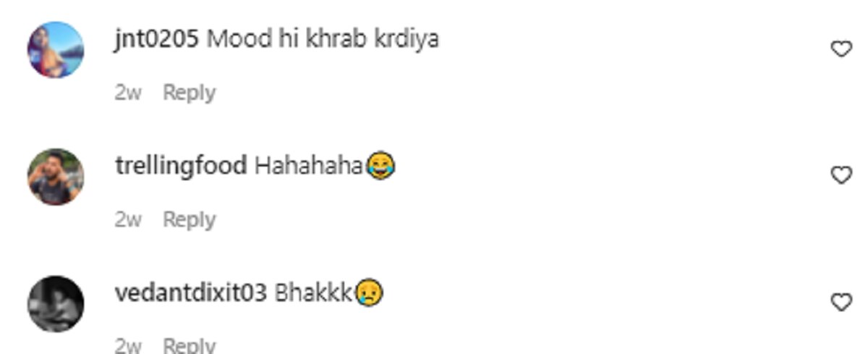Reply to the jnt0205 comment

[x=190, y=93]
